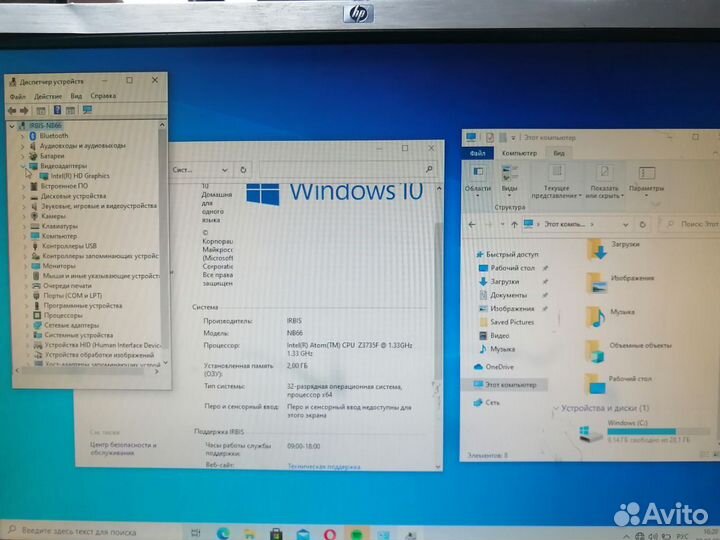
Task: Expand the Bluetooth device category
Action: pos(23,135)
